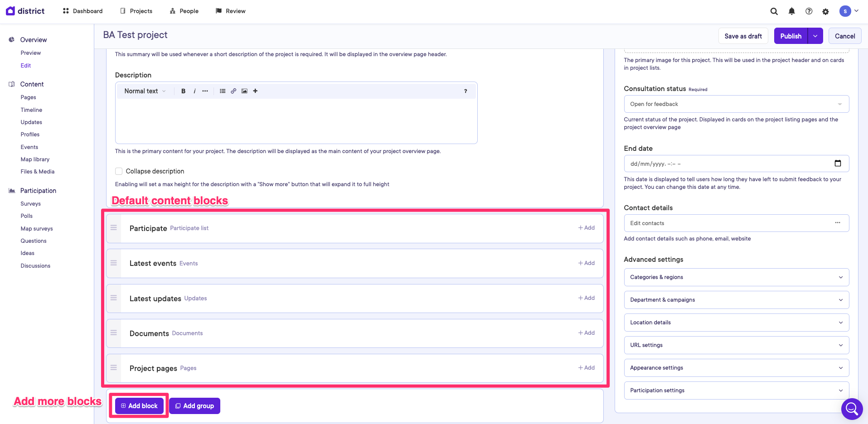
Task: Click the Italic formatting icon
Action: coord(194,91)
